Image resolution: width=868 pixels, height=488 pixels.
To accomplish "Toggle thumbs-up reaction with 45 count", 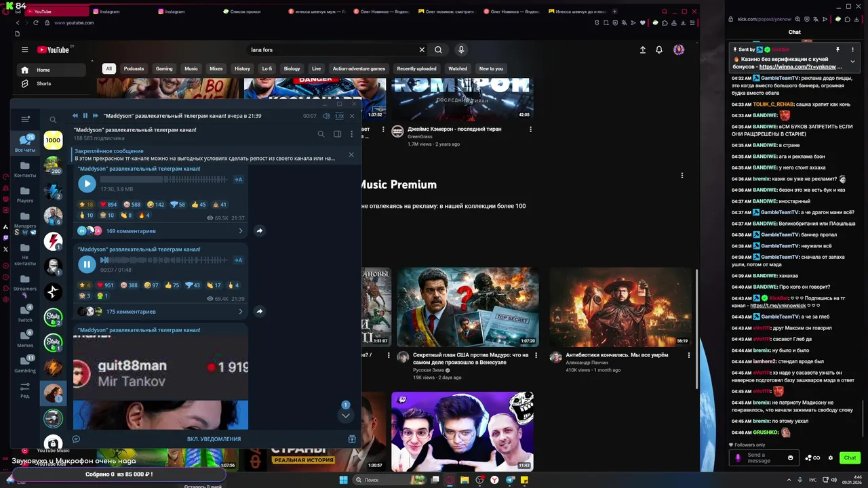I will point(199,205).
